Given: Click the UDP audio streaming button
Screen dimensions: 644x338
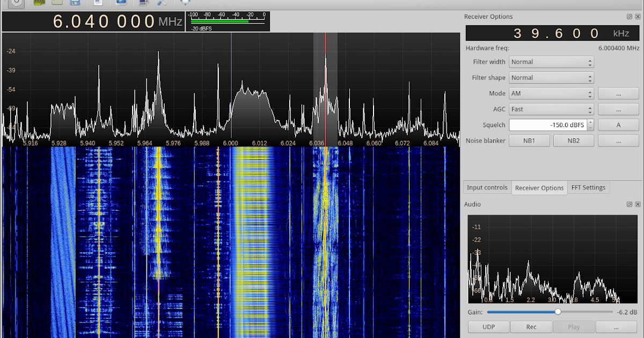Looking at the screenshot, I should click(x=488, y=326).
